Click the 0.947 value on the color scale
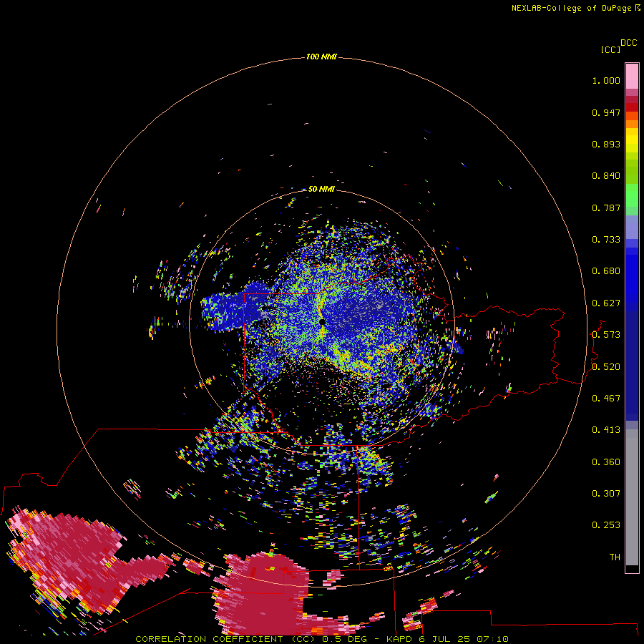 pyautogui.click(x=606, y=112)
